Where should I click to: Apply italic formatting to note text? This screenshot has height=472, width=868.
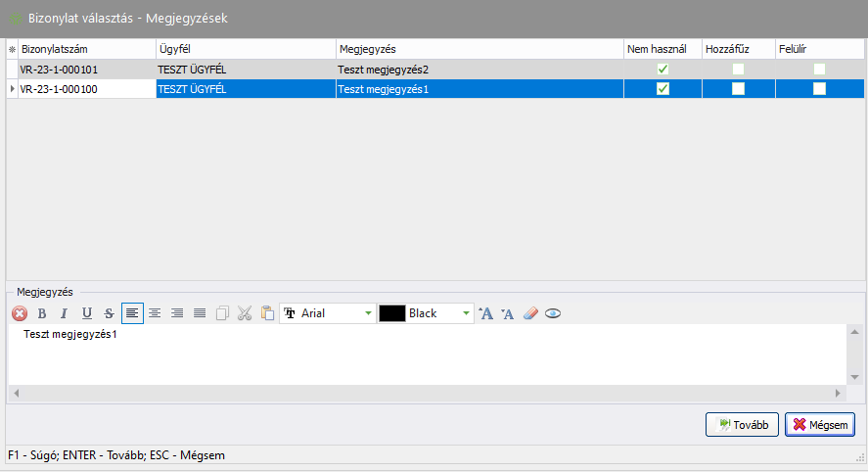click(64, 313)
